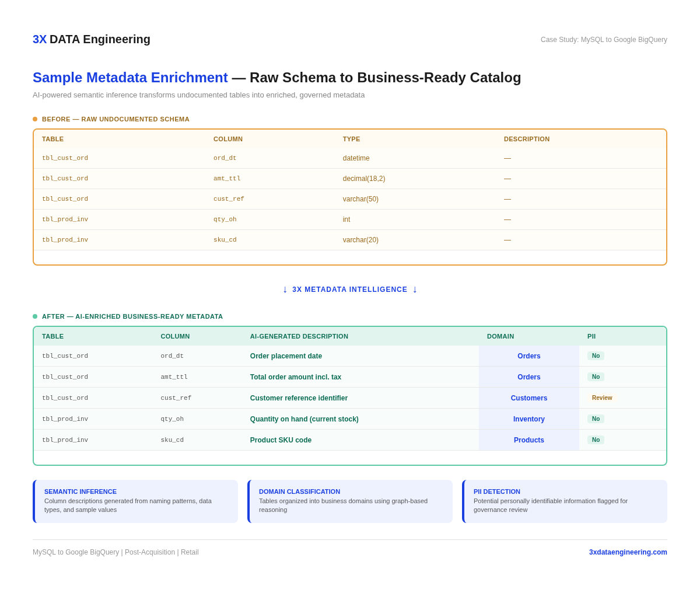Click the TYPE header in Before table
The height and width of the screenshot is (589, 700).
(352, 139)
